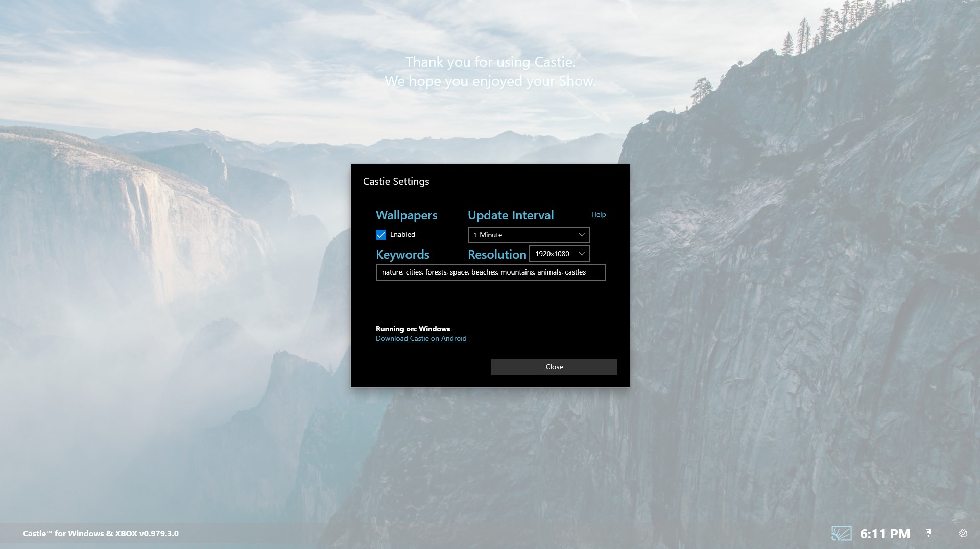980x549 pixels.
Task: Open settings via the gear icon
Action: point(963,533)
